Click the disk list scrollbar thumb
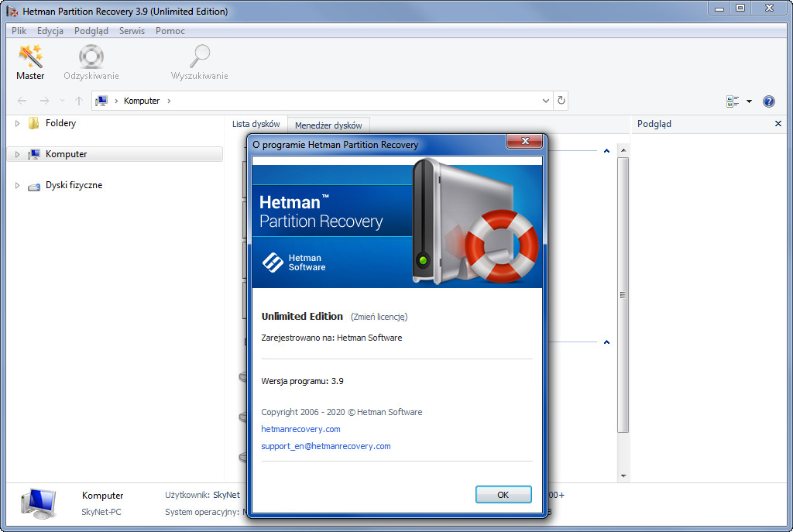Screen dimensions: 793x532 coord(623,295)
